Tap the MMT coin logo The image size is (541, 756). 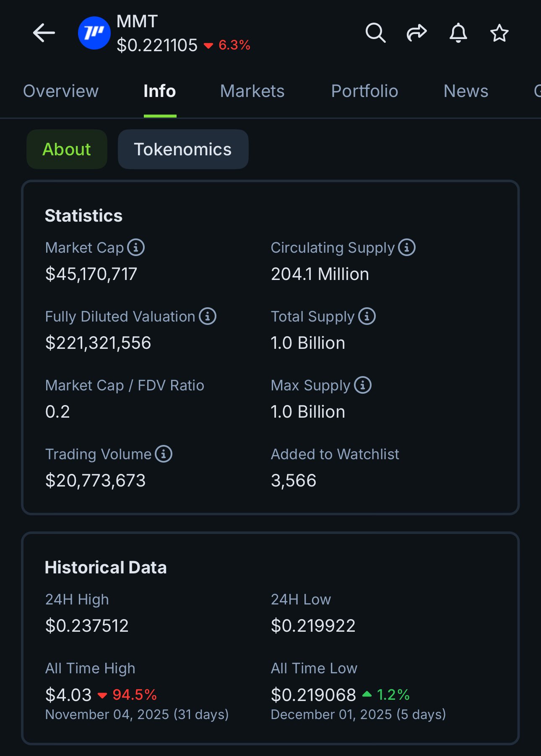(x=94, y=33)
